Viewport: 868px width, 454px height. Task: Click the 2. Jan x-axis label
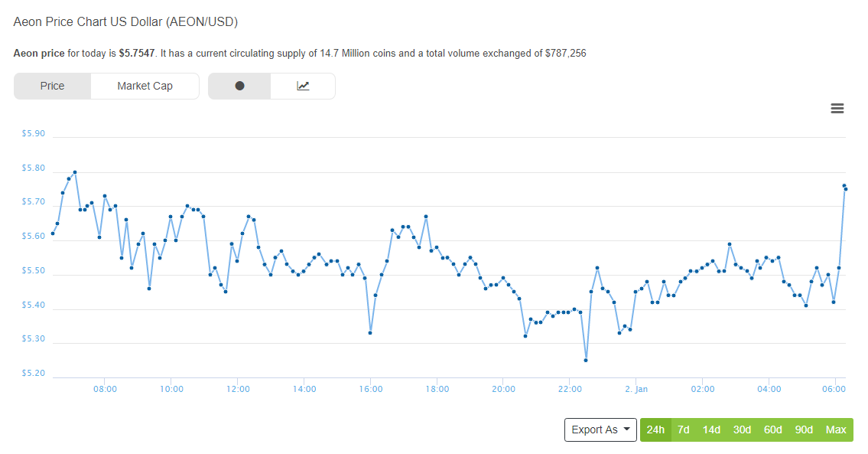[636, 389]
